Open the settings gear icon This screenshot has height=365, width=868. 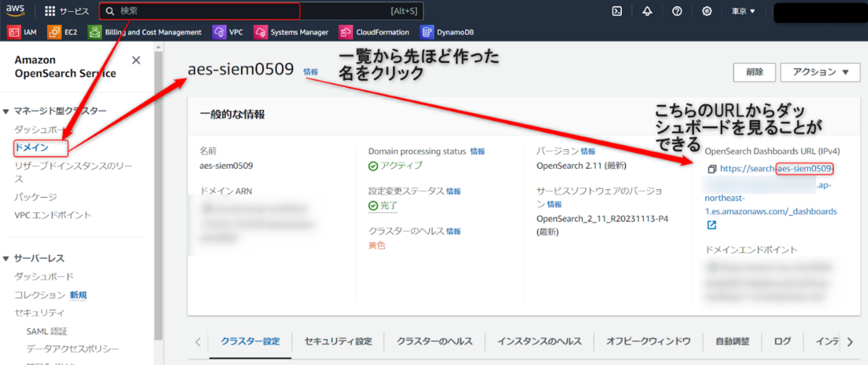[x=707, y=11]
